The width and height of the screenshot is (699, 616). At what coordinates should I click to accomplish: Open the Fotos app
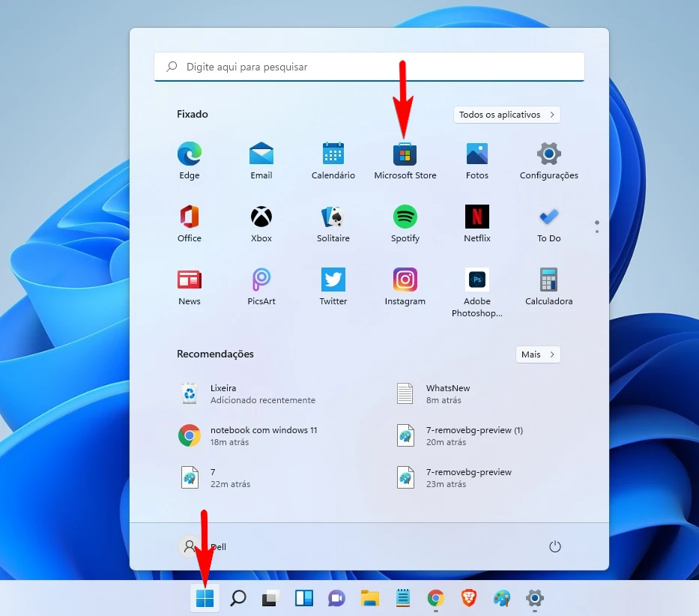pyautogui.click(x=477, y=160)
